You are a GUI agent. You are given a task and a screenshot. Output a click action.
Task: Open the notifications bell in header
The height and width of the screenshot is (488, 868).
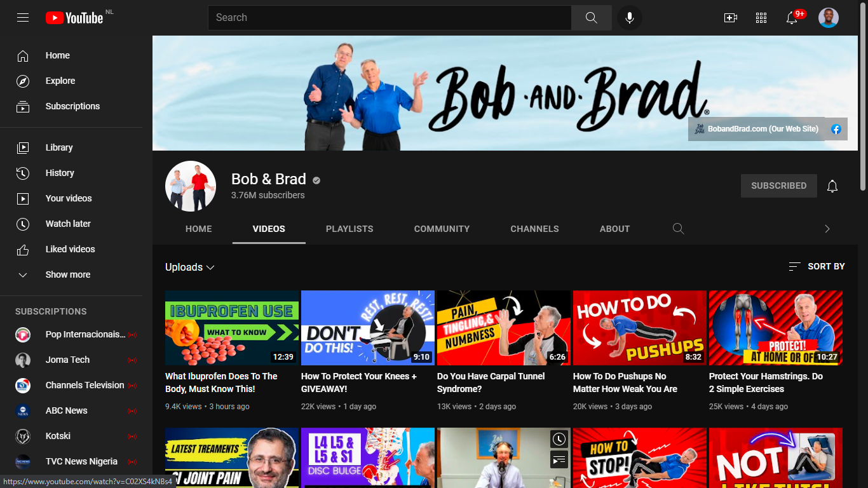pyautogui.click(x=792, y=18)
